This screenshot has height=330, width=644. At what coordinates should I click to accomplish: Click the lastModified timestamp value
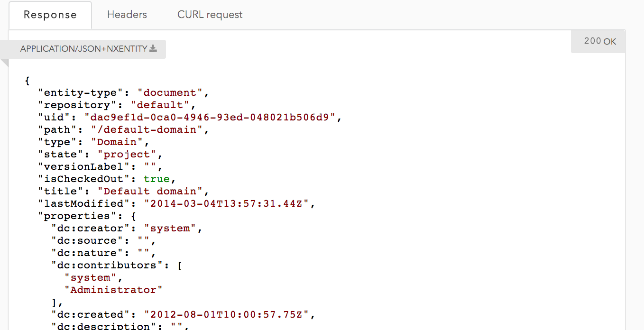226,203
